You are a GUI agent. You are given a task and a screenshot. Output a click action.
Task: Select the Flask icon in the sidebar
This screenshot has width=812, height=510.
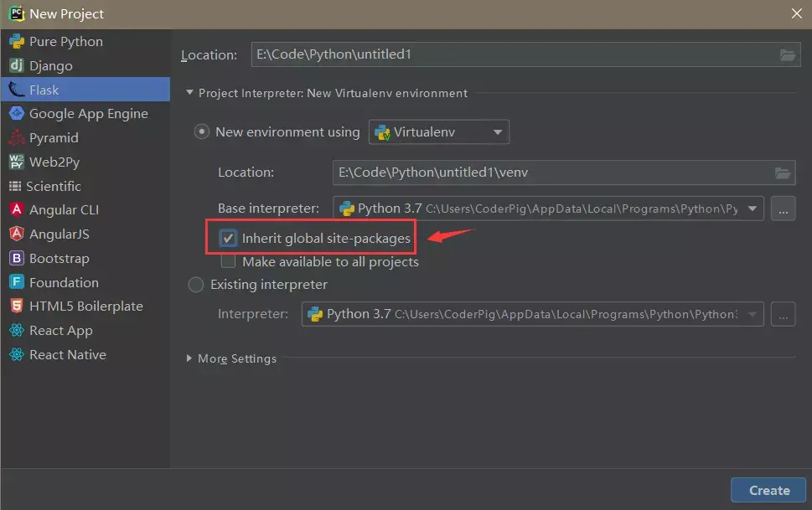[x=17, y=90]
